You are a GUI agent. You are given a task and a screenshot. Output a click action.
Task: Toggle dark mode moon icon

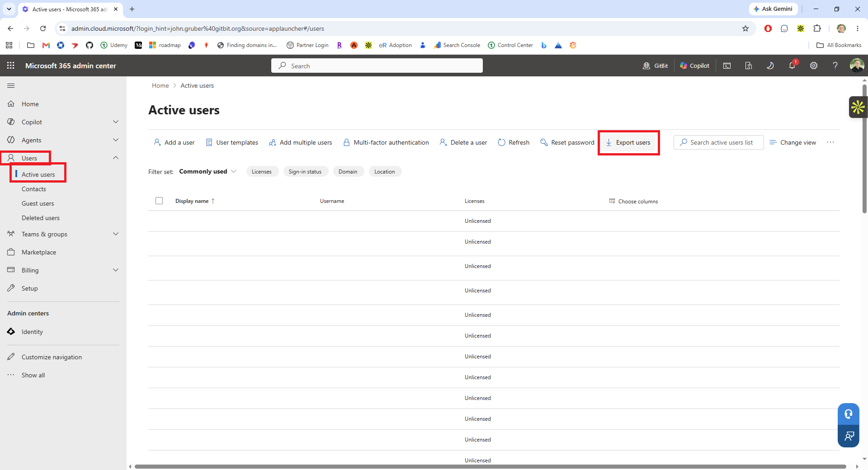tap(770, 66)
